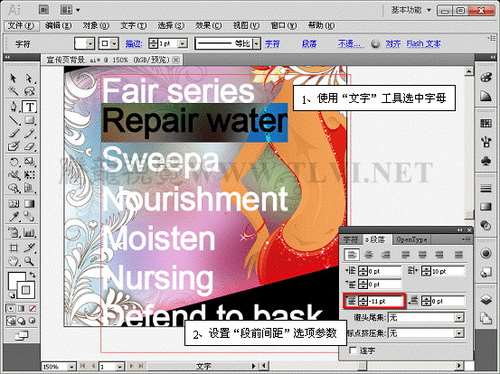500x374 pixels.
Task: Select the Pen tool
Action: coord(13,107)
